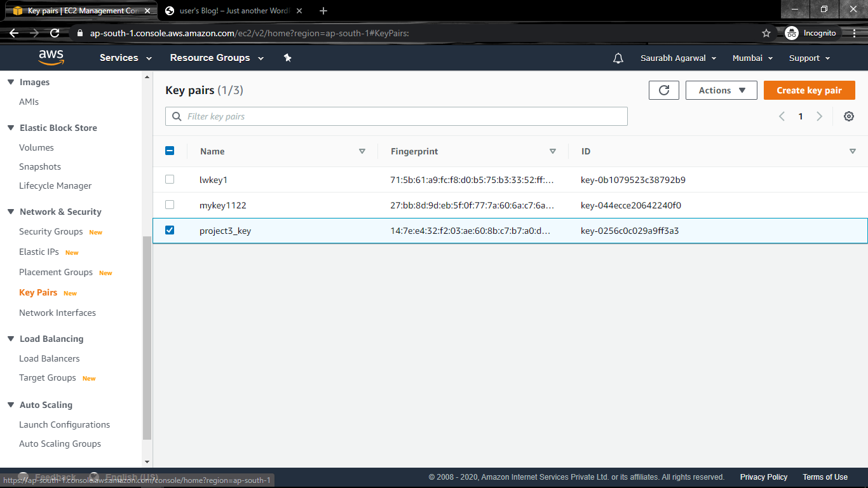Click the search magnifier in filter bar
This screenshot has height=488, width=868.
coord(176,116)
